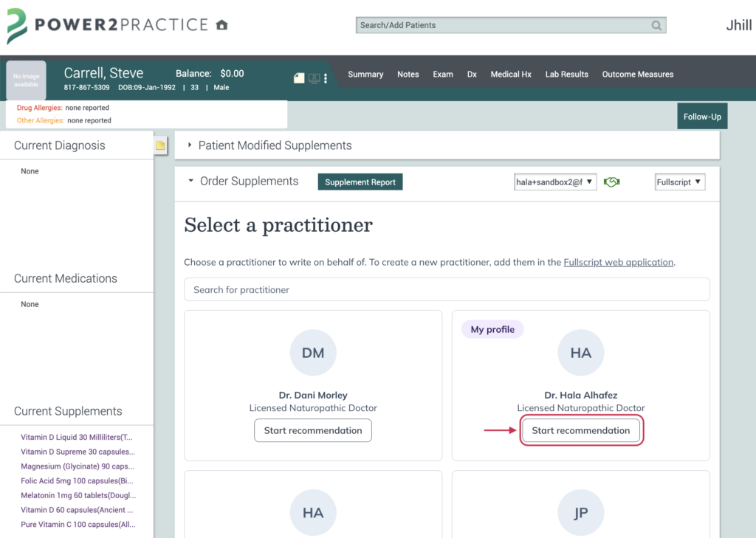Open Magnesium (Glycinate) 90 caps supplement

click(x=77, y=466)
